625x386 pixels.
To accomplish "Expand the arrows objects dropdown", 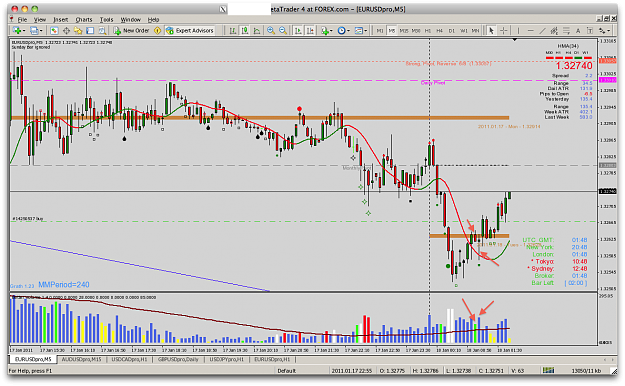I will pyautogui.click(x=609, y=31).
